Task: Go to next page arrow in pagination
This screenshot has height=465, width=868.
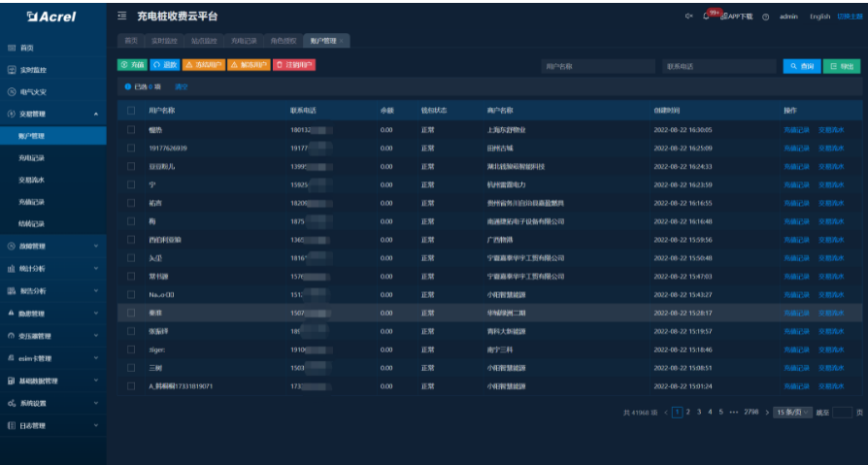Action: click(x=767, y=413)
